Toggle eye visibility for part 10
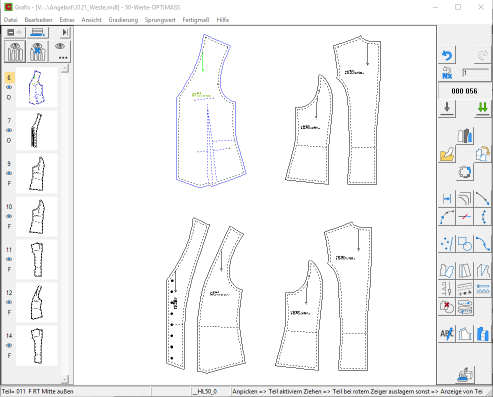 pyautogui.click(x=9, y=216)
